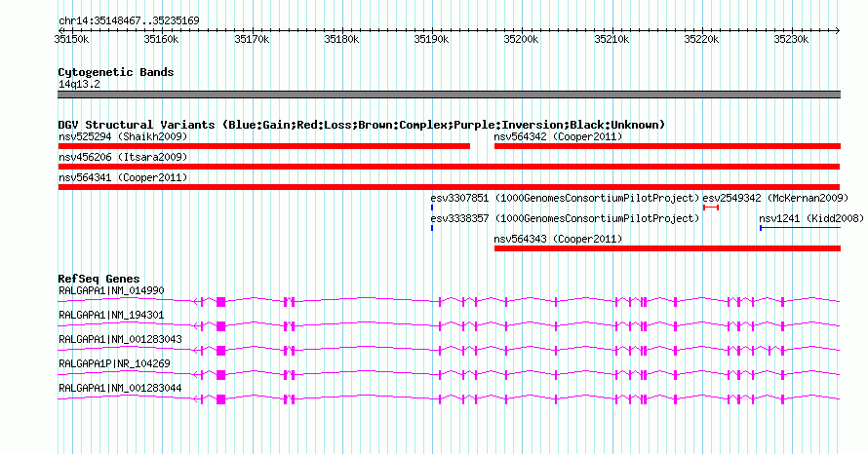Screen dimensions: 868x454
Task: Open the nsv456206 (Itsara2009) label
Action: pos(123,157)
